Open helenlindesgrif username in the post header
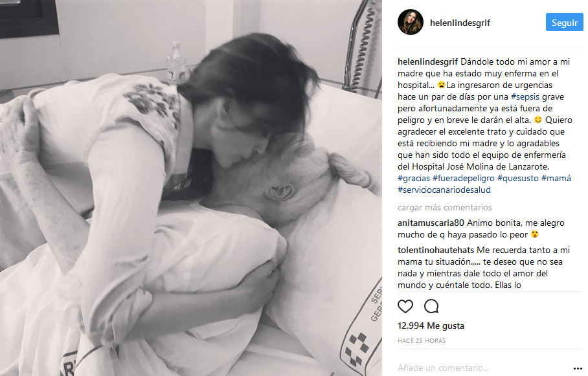The width and height of the screenshot is (588, 376). [460, 23]
